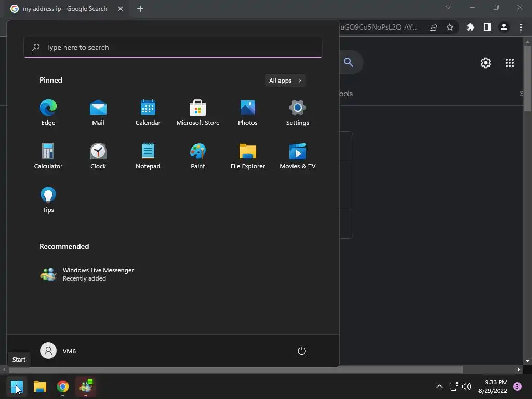
Task: Select the my address ip Chrome tab
Action: click(65, 9)
